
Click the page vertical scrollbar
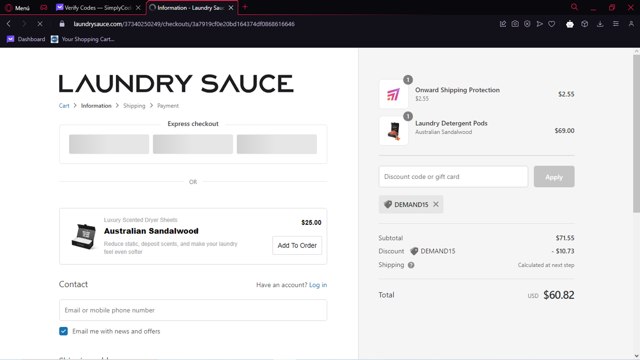click(636, 133)
